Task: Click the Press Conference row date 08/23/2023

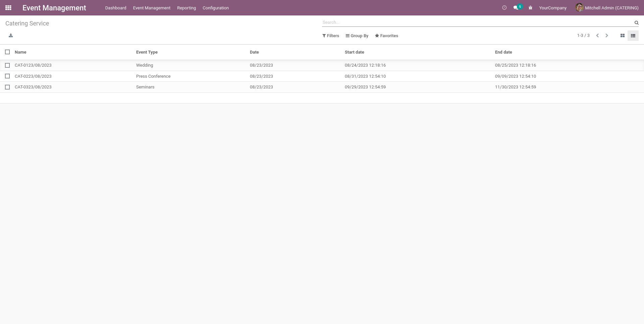Action: [x=261, y=76]
